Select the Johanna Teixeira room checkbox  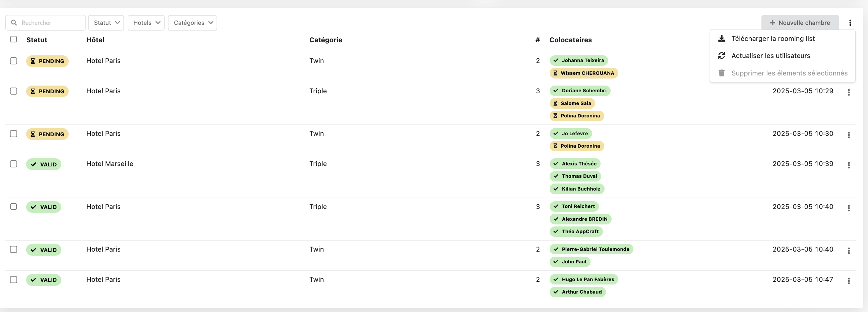(x=13, y=61)
